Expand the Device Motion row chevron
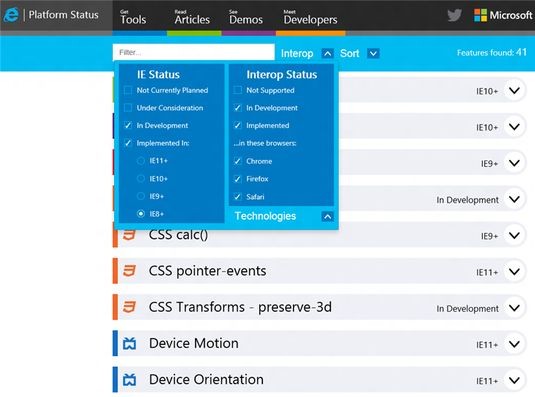 (x=514, y=344)
